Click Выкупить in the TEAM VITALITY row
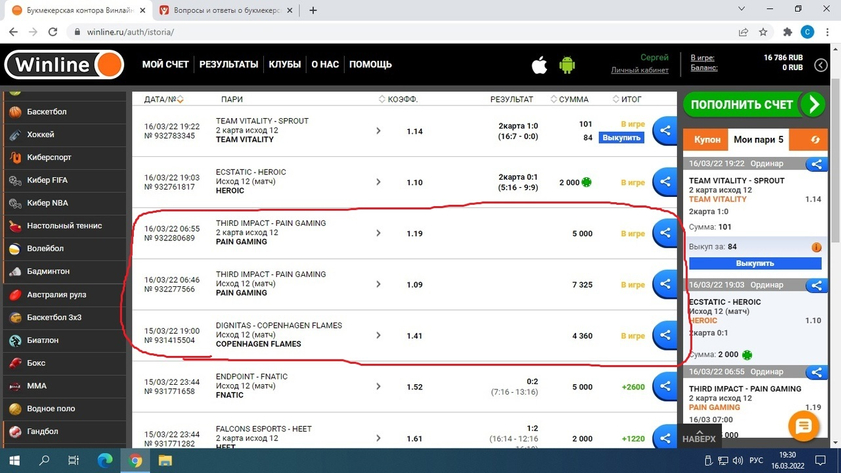Viewport: 841px width, 473px height. 621,138
